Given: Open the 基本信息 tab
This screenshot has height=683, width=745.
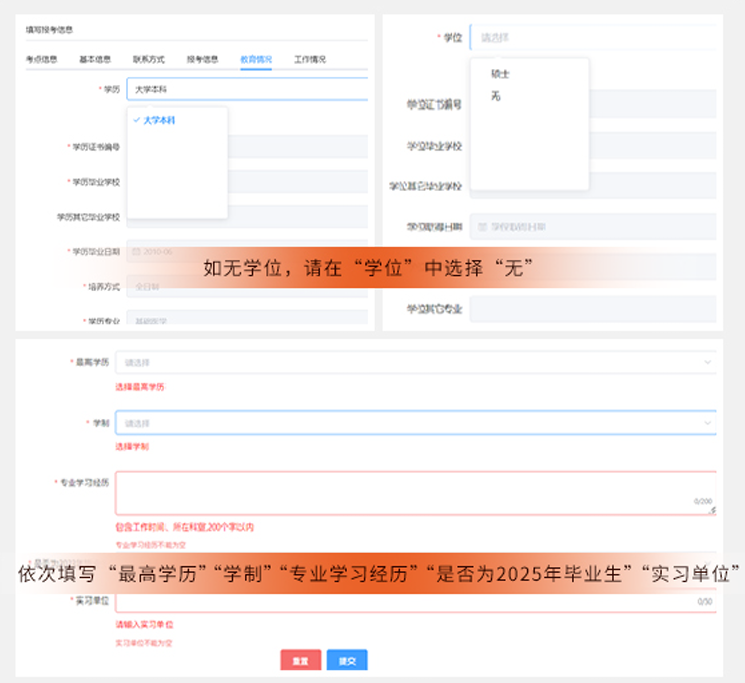Looking at the screenshot, I should 95,59.
